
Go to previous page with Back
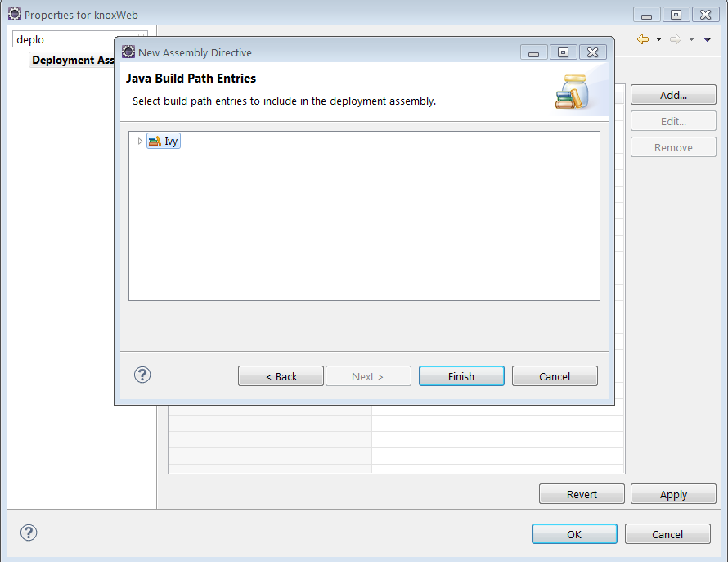(281, 376)
